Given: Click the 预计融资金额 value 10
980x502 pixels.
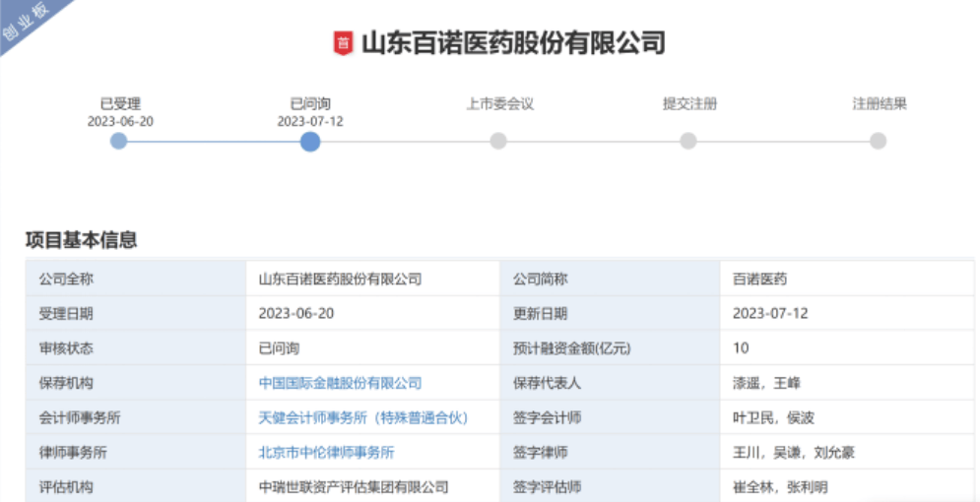Looking at the screenshot, I should pyautogui.click(x=741, y=347).
